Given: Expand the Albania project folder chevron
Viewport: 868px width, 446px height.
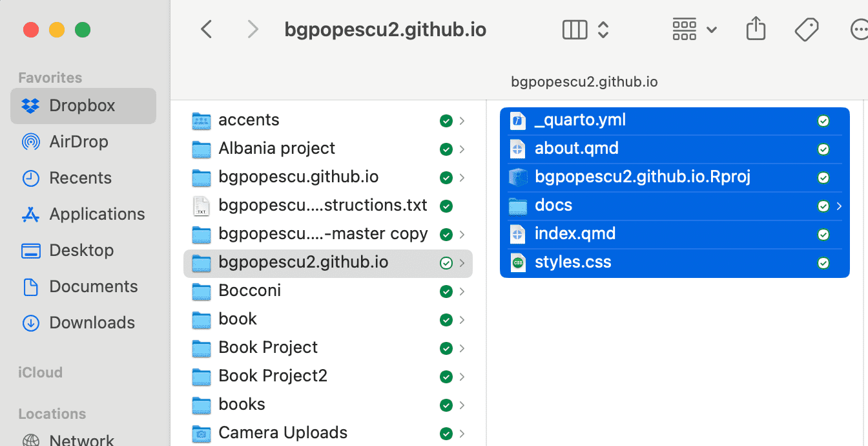Looking at the screenshot, I should (x=462, y=149).
